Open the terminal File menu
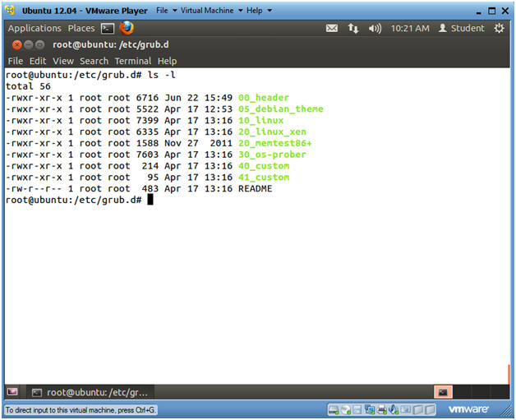This screenshot has height=420, width=516. [16, 61]
